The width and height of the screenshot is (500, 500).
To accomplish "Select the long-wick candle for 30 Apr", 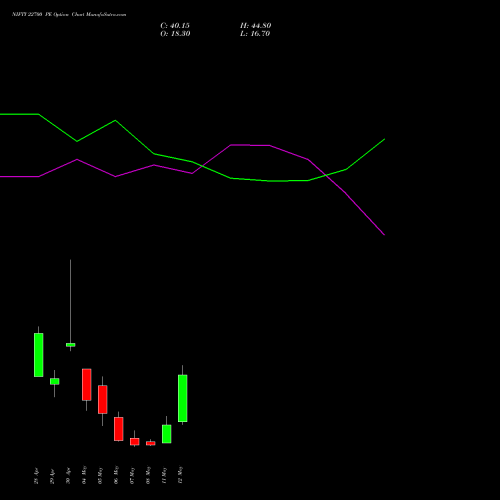I will [70, 345].
